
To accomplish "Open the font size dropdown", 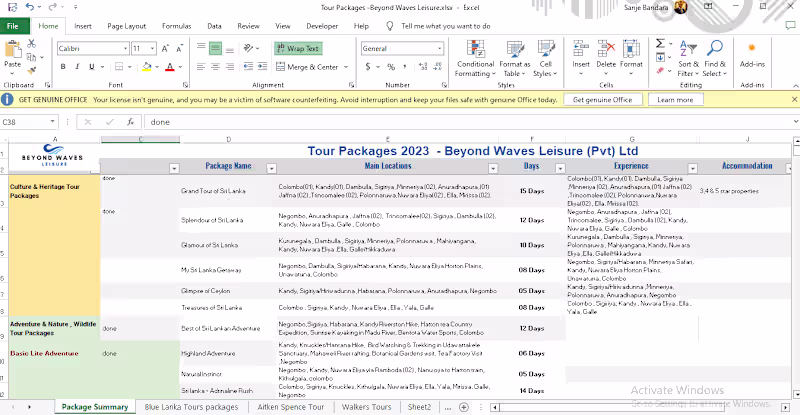I will (152, 48).
